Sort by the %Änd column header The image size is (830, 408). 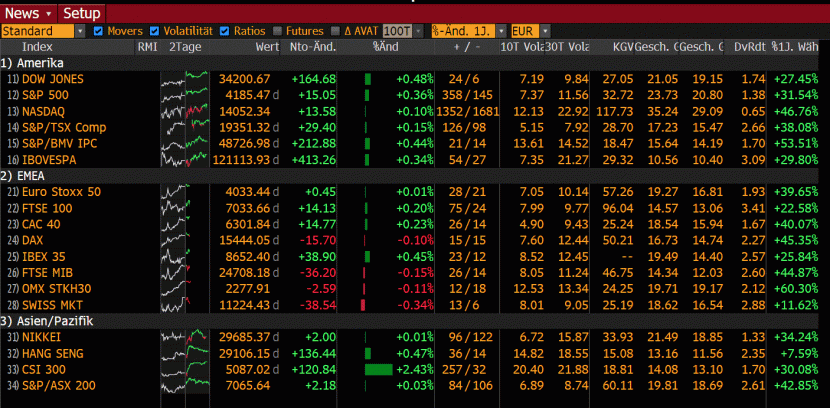[385, 47]
